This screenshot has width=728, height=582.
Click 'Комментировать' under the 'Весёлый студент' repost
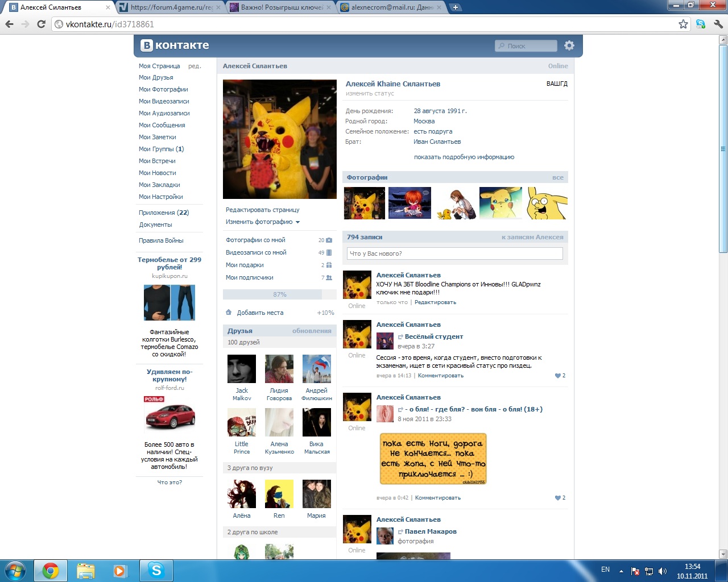441,376
